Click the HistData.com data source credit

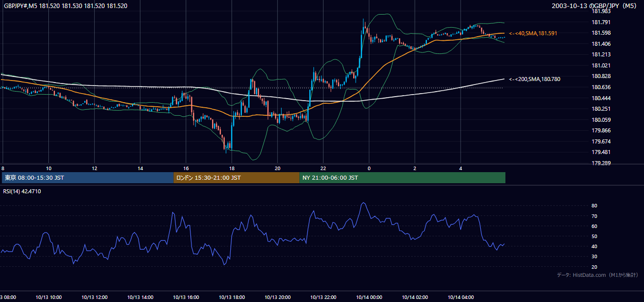(x=598, y=275)
